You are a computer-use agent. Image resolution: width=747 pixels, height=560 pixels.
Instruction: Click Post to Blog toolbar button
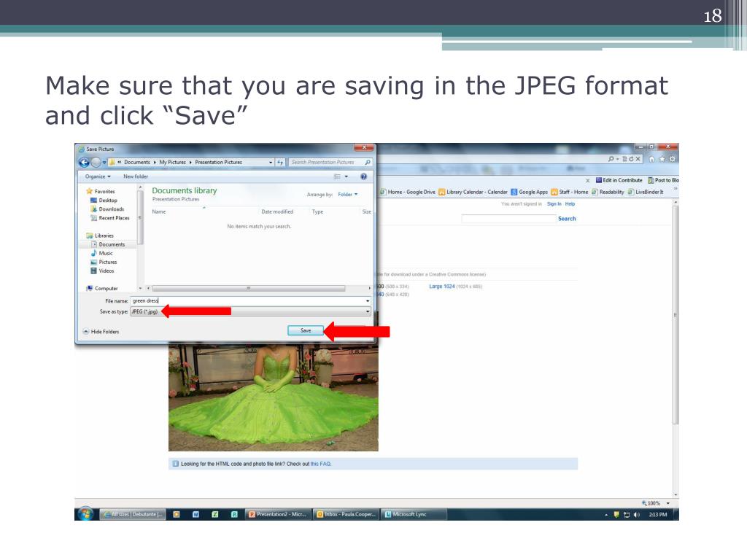pos(663,181)
